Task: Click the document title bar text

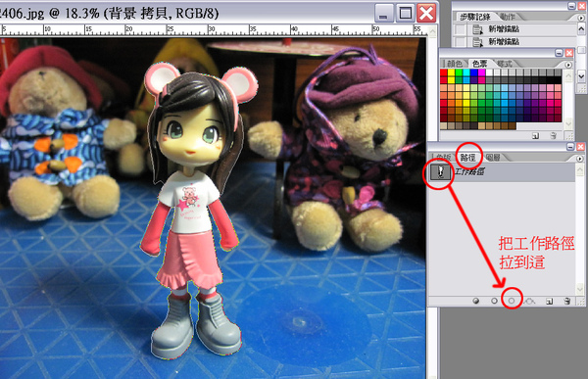Action: pos(109,14)
